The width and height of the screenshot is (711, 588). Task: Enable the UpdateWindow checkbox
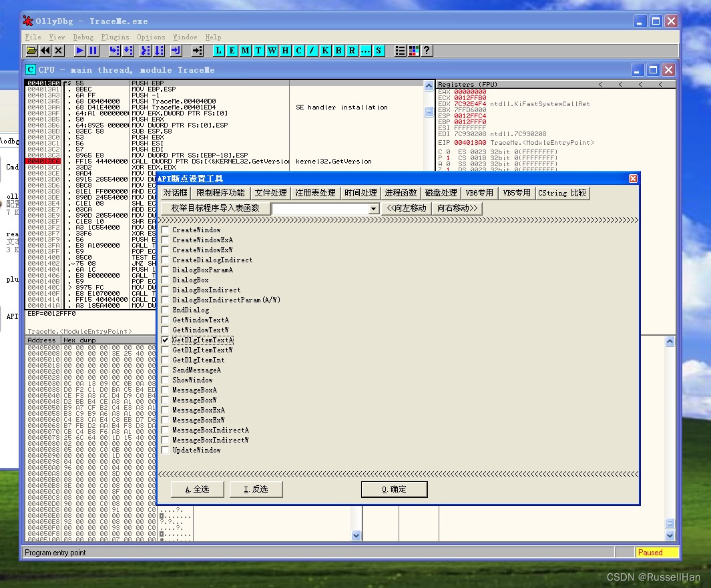click(165, 451)
